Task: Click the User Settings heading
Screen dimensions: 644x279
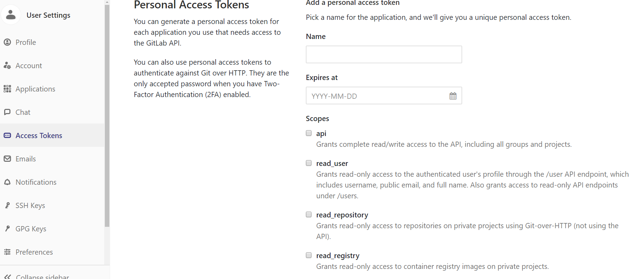Action: tap(48, 15)
